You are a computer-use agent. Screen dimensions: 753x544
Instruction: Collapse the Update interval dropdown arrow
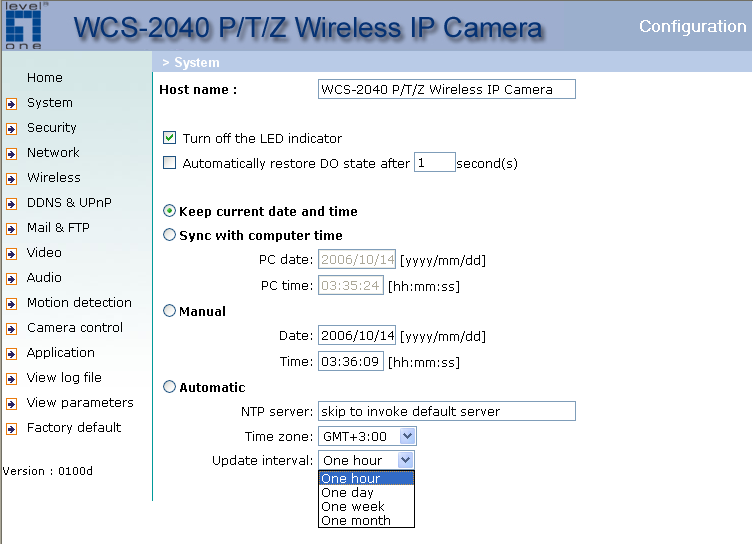[x=405, y=460]
